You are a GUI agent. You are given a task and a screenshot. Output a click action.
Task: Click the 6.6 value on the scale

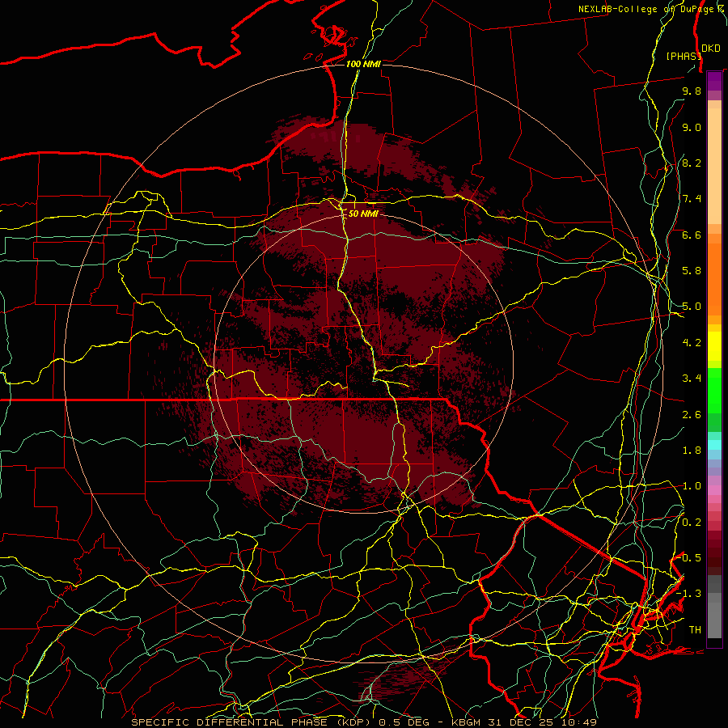(x=692, y=235)
